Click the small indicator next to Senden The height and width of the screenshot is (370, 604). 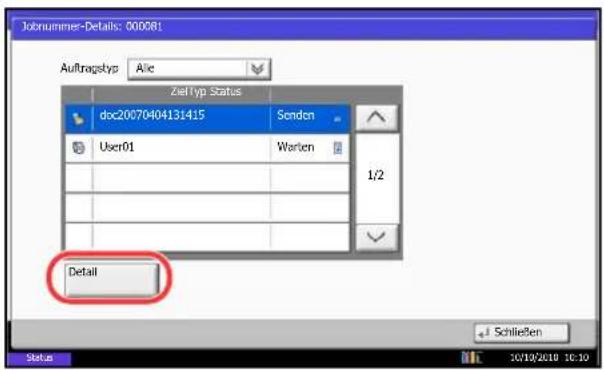click(337, 119)
